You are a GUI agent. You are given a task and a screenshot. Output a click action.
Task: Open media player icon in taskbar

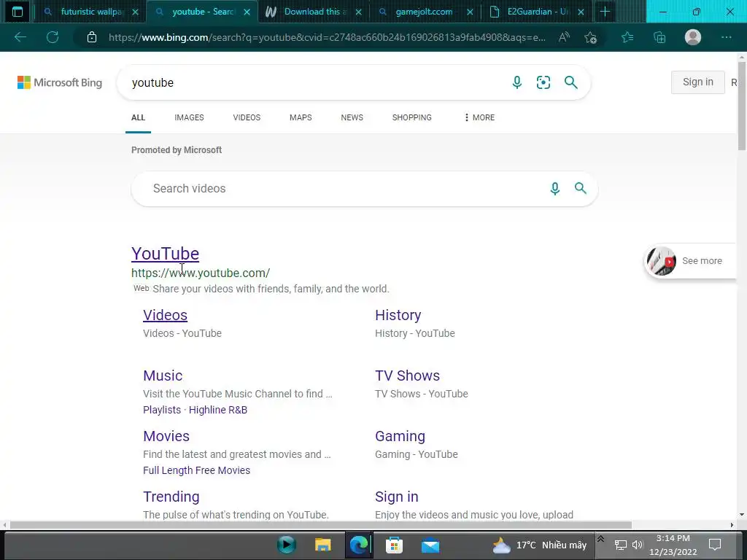(x=286, y=545)
